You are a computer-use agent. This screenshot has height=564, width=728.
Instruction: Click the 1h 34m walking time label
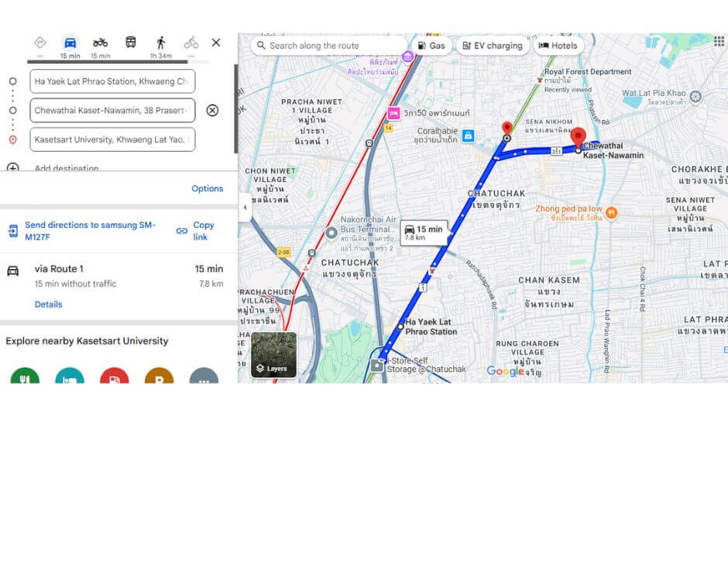160,56
